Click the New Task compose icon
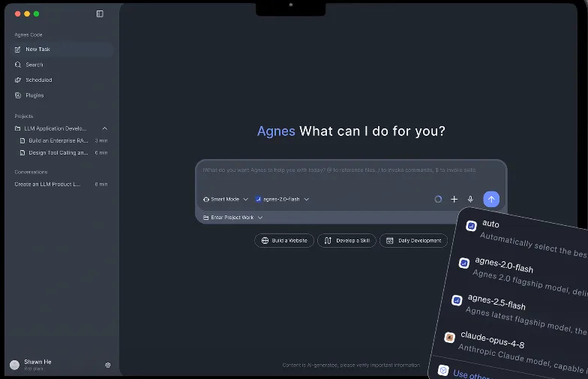Screen dimensions: 588x379 [x=18, y=50]
